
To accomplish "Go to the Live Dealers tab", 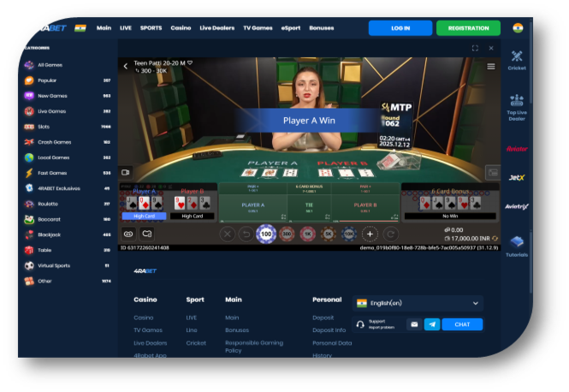I will click(x=217, y=28).
